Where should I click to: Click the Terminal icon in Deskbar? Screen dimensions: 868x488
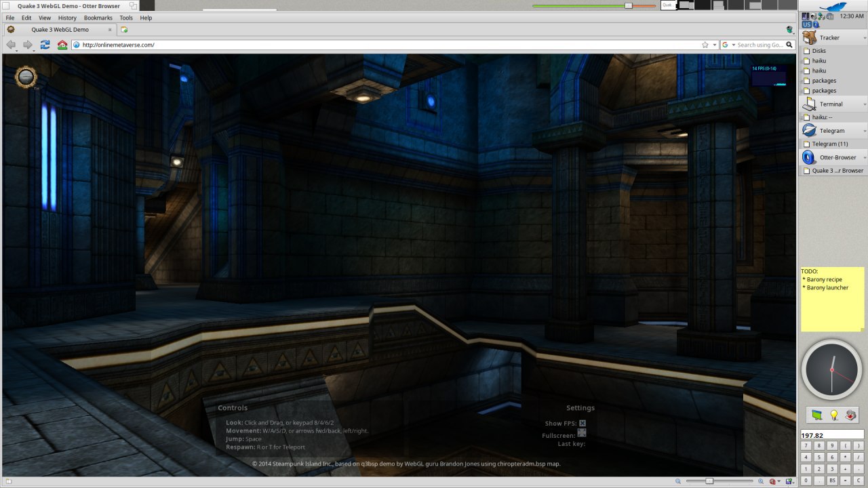809,104
